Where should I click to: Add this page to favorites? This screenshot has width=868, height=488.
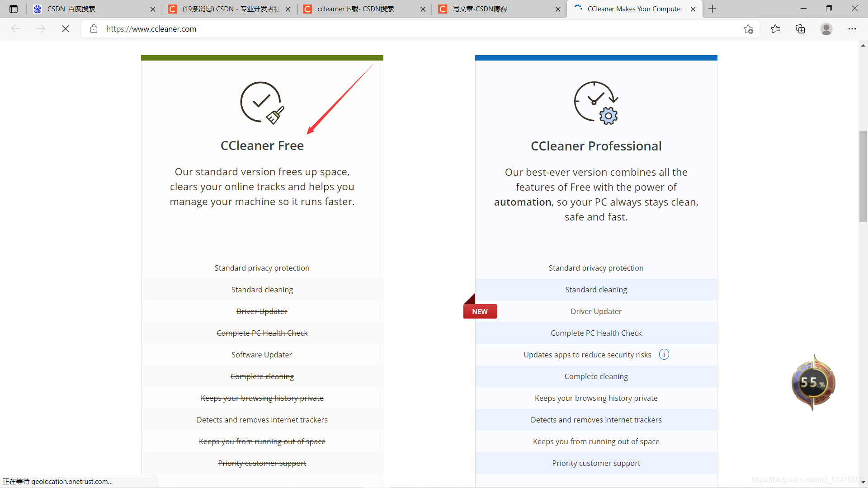pos(748,29)
